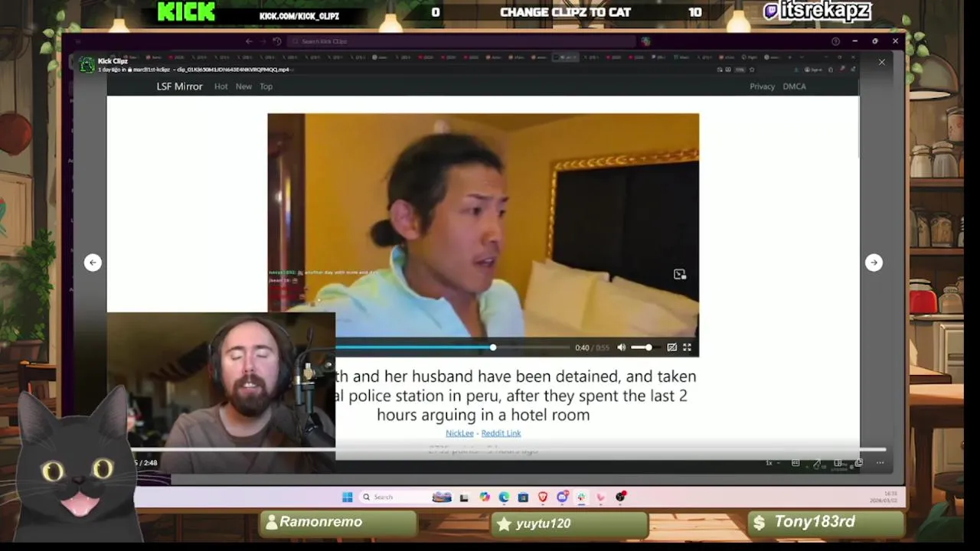Seek the outer clip player progress bar
Screen dimensions: 980x551
(508, 450)
